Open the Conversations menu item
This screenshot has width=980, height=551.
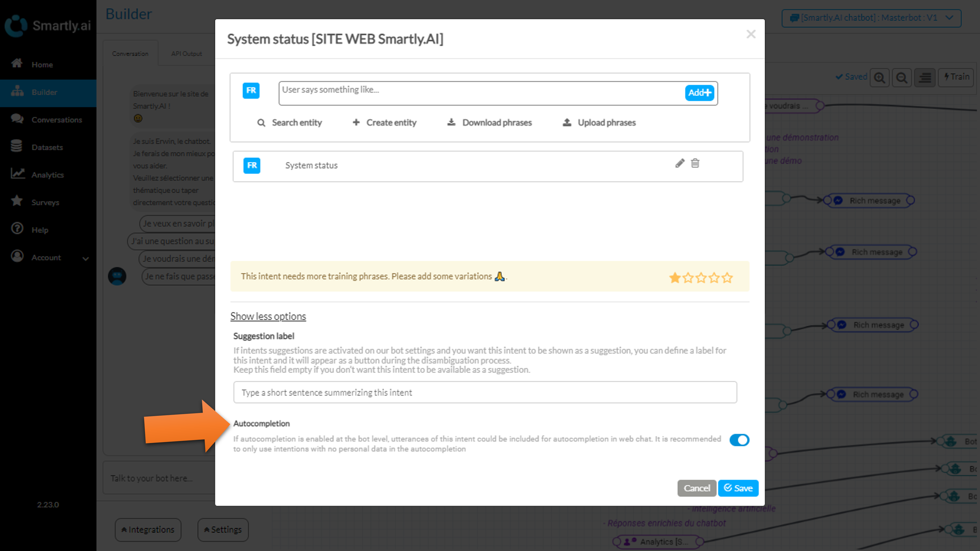pos(56,119)
